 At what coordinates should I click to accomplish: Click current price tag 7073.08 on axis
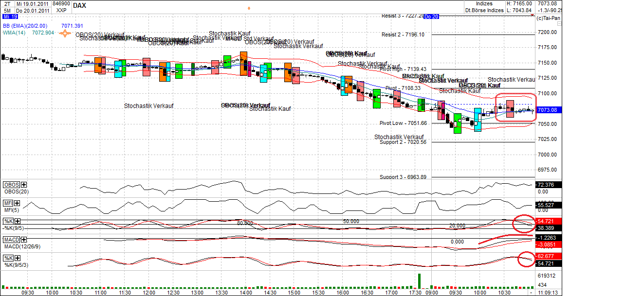(548, 110)
